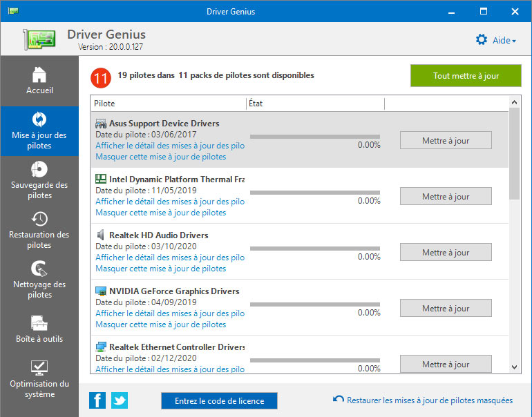Update the Asus Support Device Drivers
The image size is (532, 417).
446,140
